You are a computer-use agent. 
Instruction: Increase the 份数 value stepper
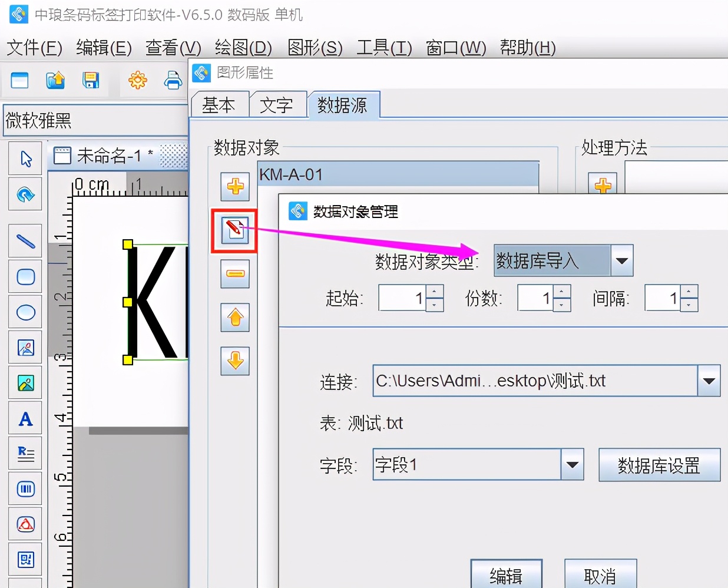click(x=562, y=291)
